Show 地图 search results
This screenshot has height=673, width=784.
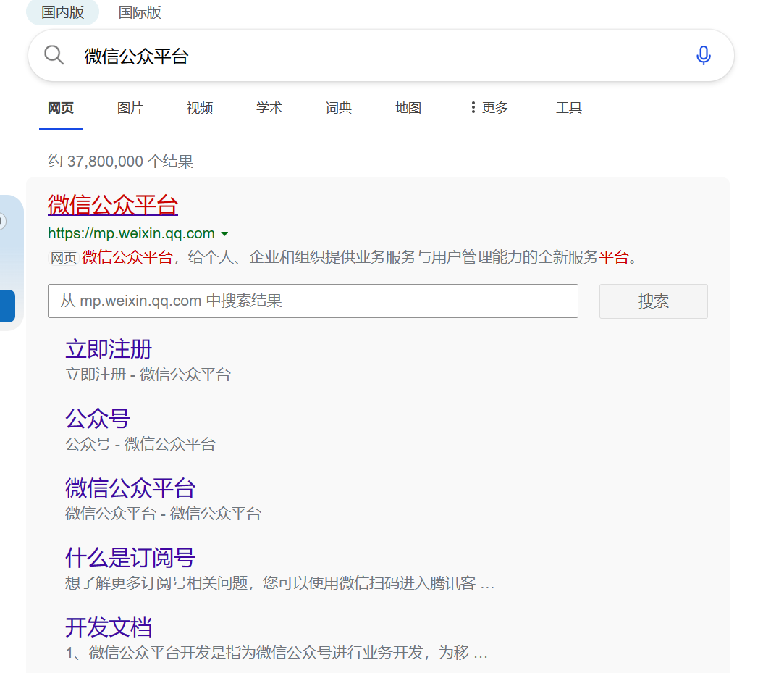click(408, 108)
